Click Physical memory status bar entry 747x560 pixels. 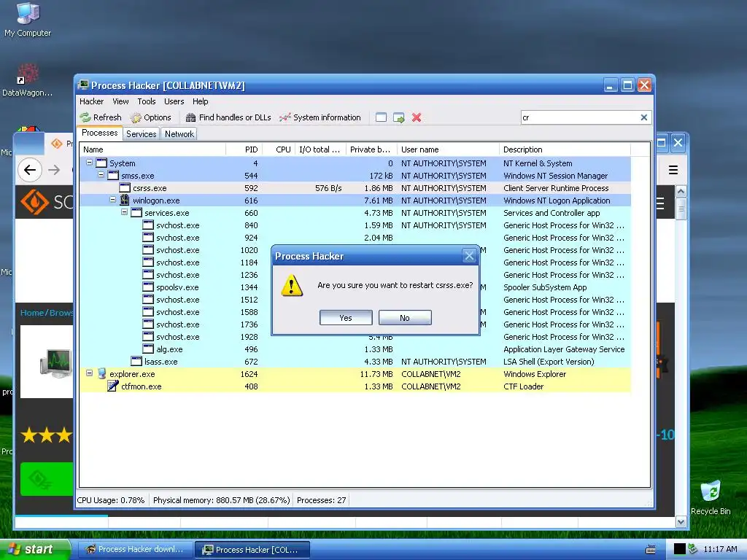click(222, 500)
